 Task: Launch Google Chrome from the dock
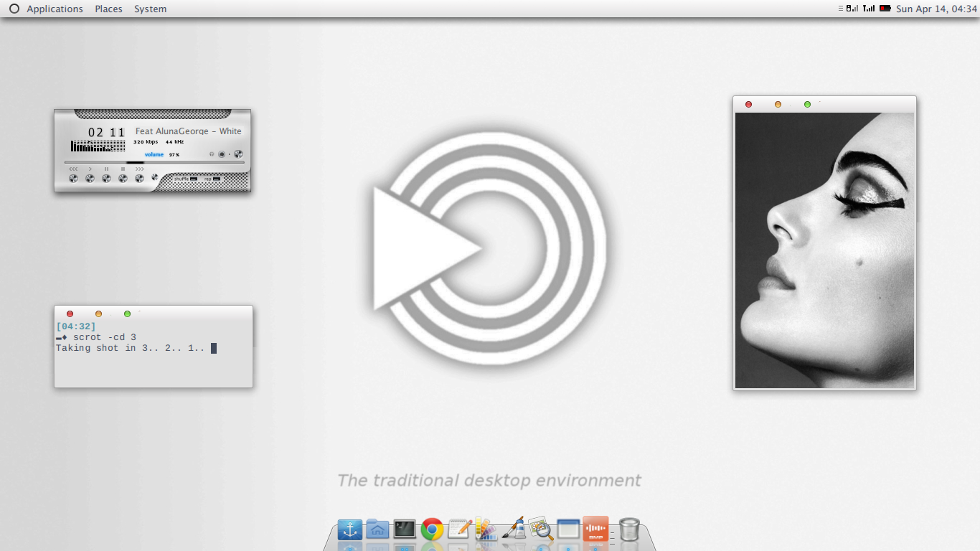click(x=432, y=529)
